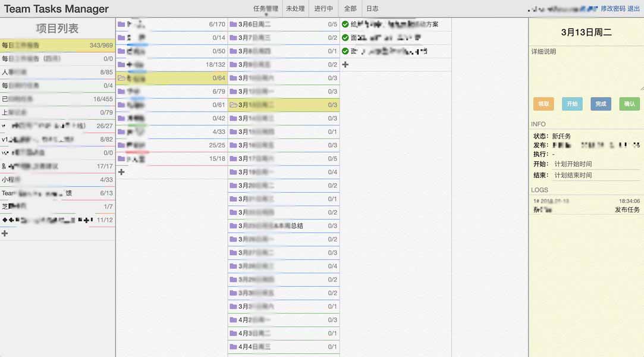Image resolution: width=644 pixels, height=357 pixels.
Task: Toggle the green check on the task ending 方案
Action: click(345, 24)
